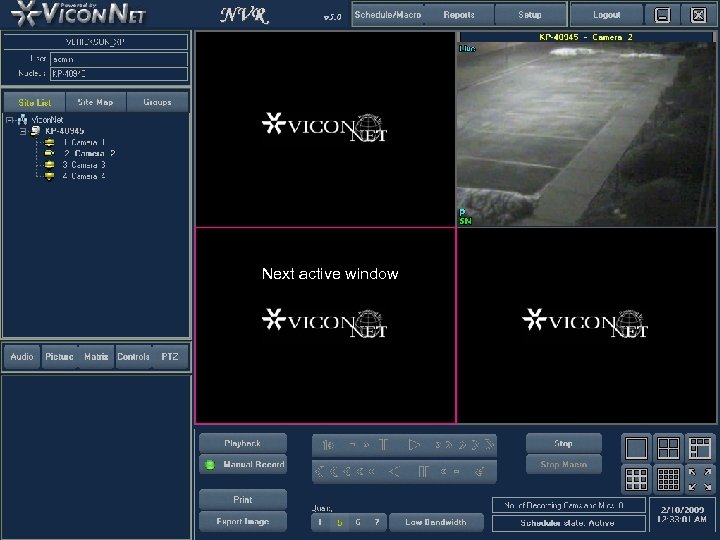Open the Controls tab
The image size is (720, 540).
coord(133,357)
